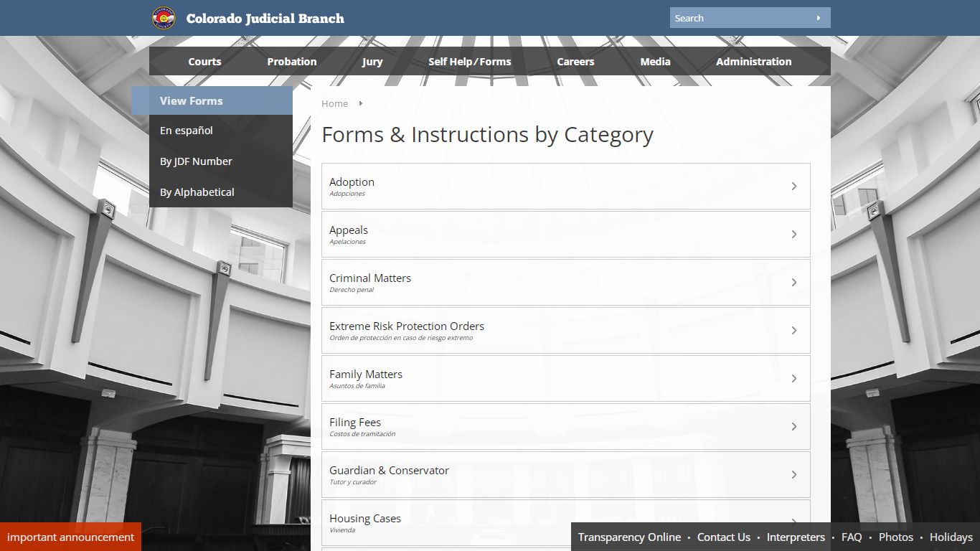Open the Careers menu
The width and height of the screenshot is (980, 551).
pyautogui.click(x=575, y=62)
